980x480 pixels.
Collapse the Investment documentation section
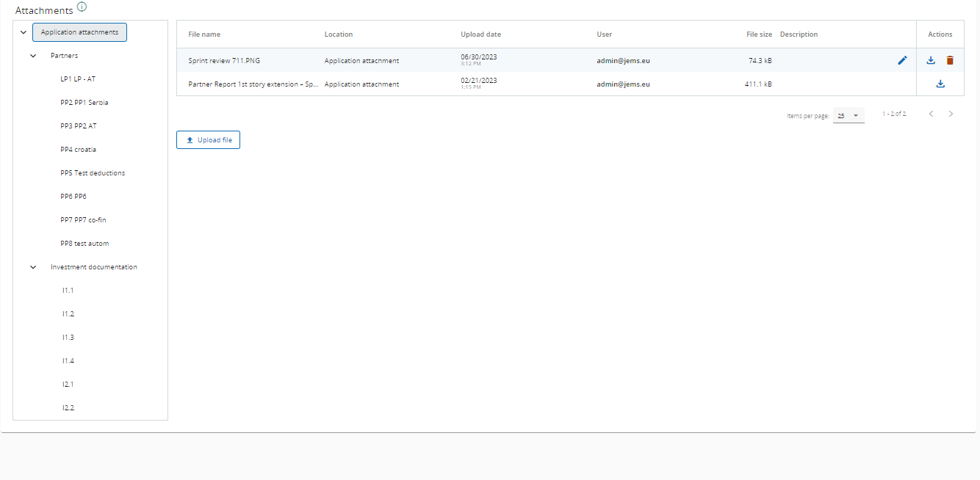33,267
